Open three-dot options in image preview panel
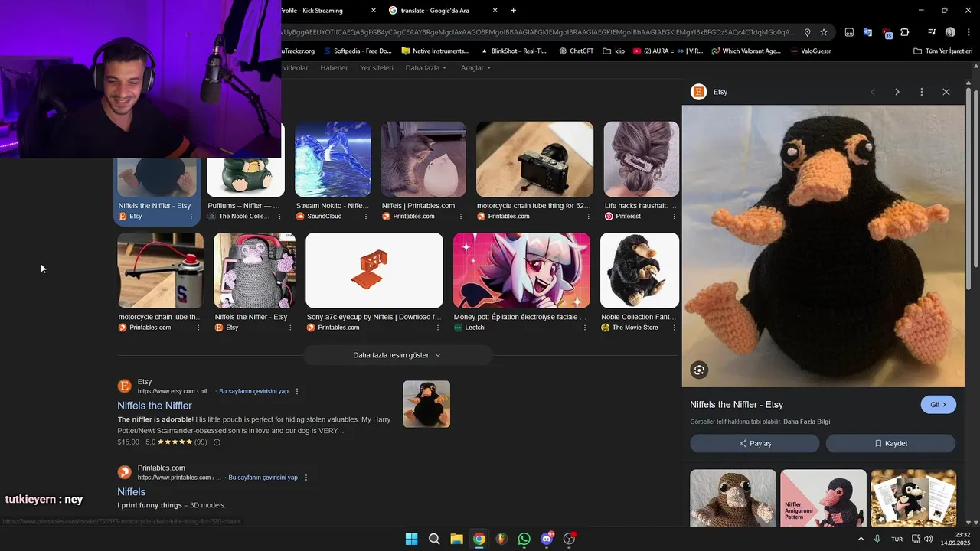The width and height of the screenshot is (980, 551). tap(922, 92)
